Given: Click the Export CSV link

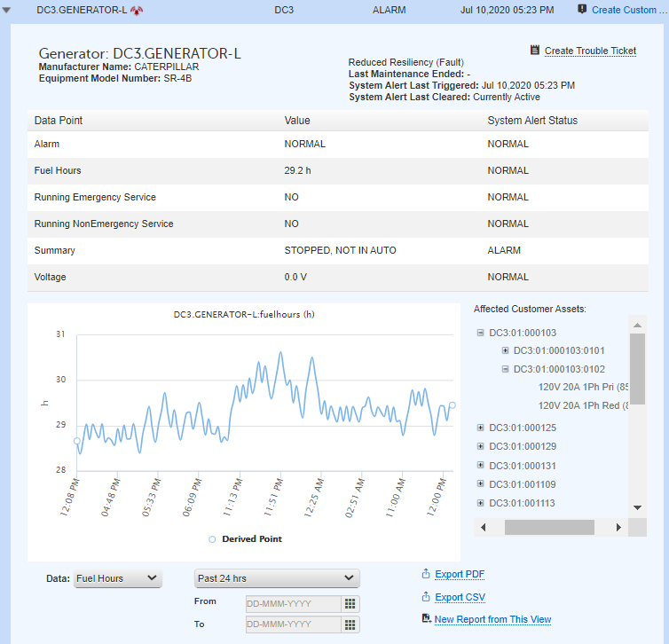Looking at the screenshot, I should [460, 597].
